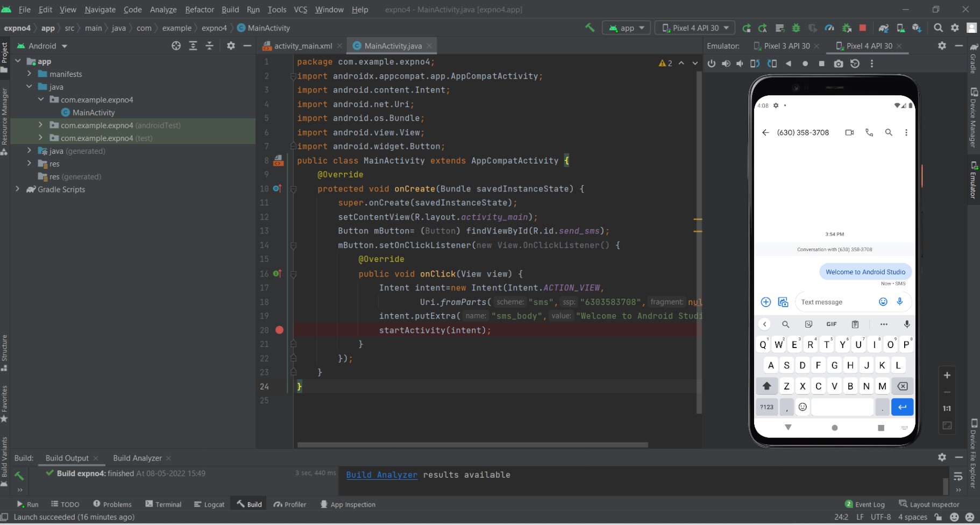Click the plus attachment icon in Messages
The height and width of the screenshot is (525, 980).
pos(766,302)
